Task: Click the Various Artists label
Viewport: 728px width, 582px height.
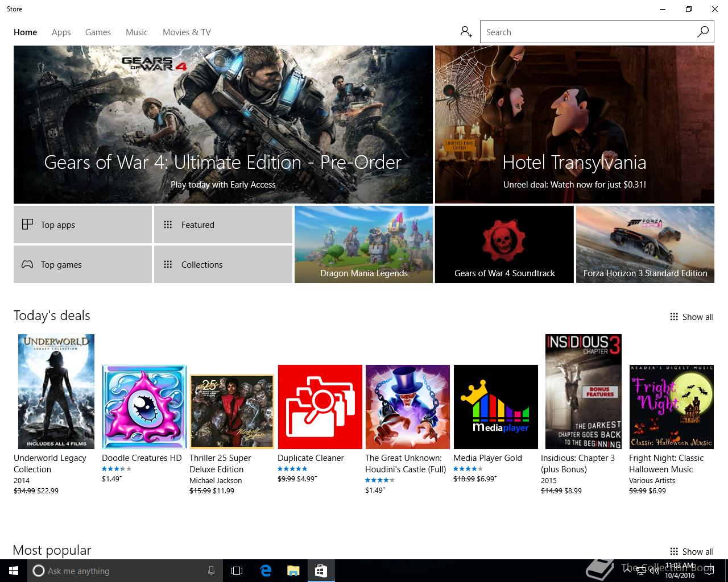Action: [x=652, y=480]
